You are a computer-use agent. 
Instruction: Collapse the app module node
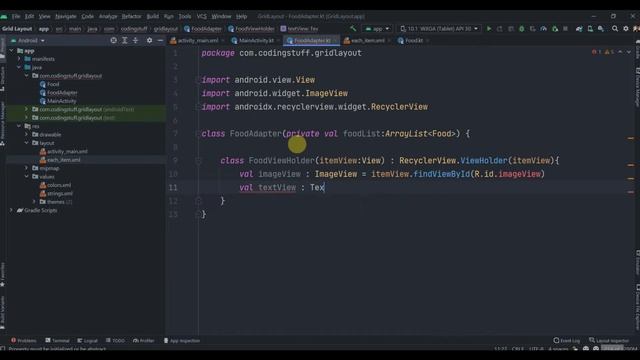tap(12, 51)
